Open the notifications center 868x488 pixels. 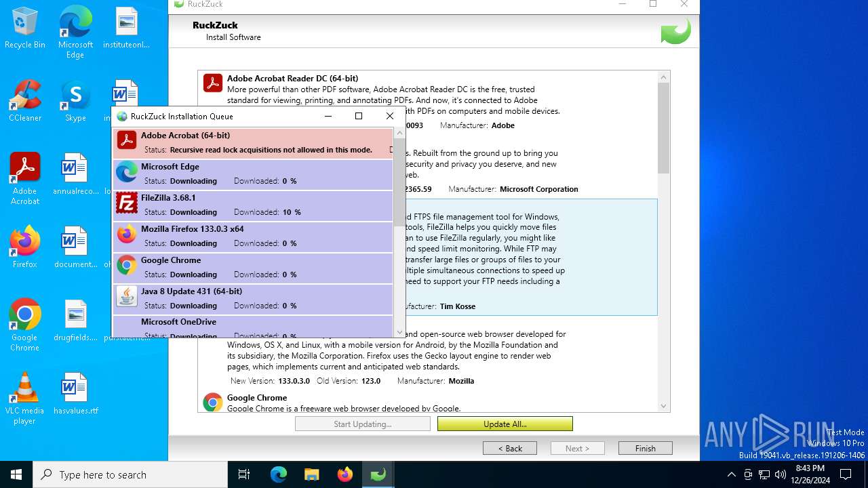[x=846, y=474]
